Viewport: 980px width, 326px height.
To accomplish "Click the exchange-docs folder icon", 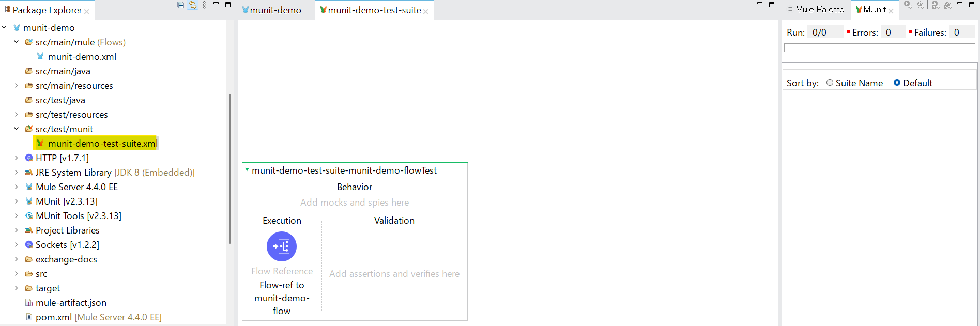I will (x=29, y=259).
